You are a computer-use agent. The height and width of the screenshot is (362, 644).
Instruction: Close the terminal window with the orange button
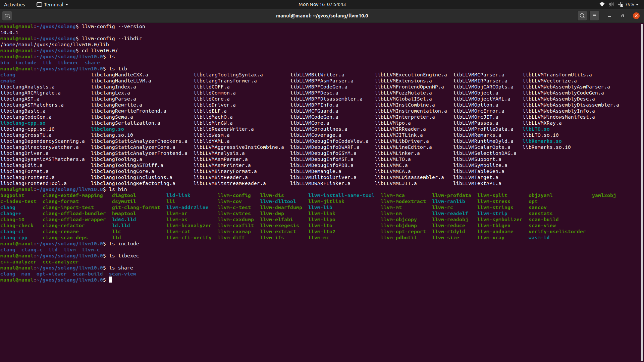tap(636, 15)
